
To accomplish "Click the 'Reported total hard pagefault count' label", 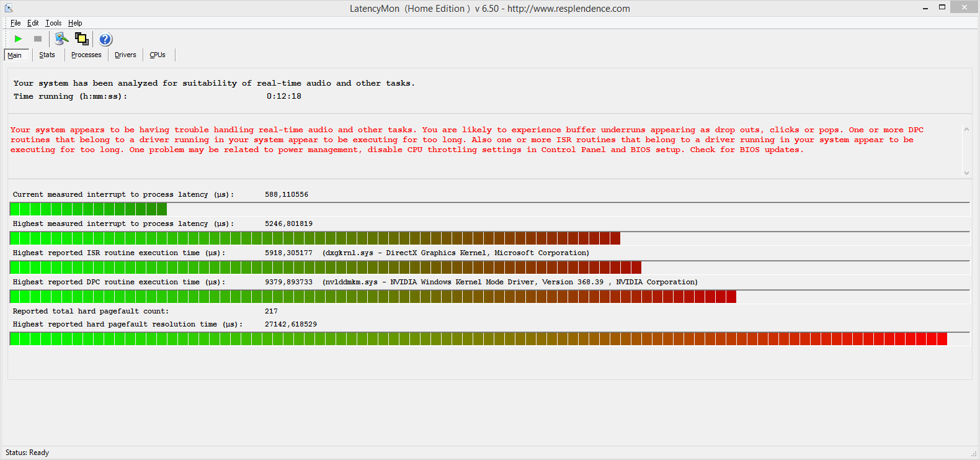I will [x=91, y=311].
